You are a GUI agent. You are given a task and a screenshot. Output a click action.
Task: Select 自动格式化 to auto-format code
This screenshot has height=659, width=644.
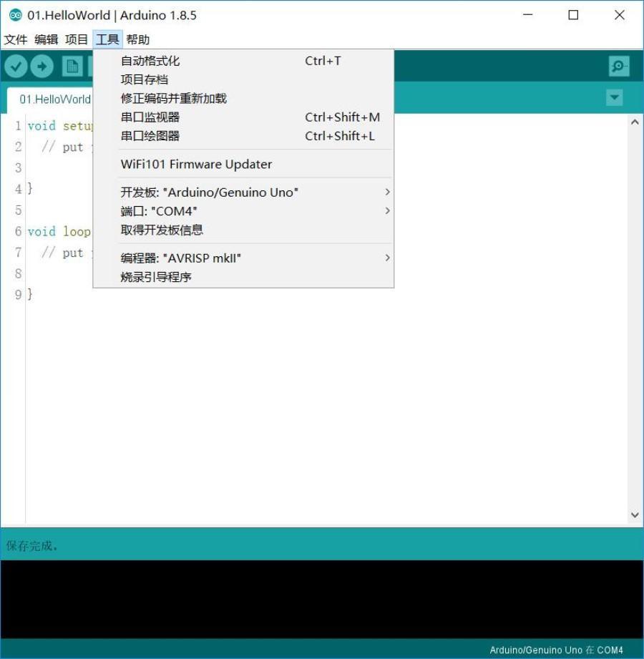pos(148,61)
